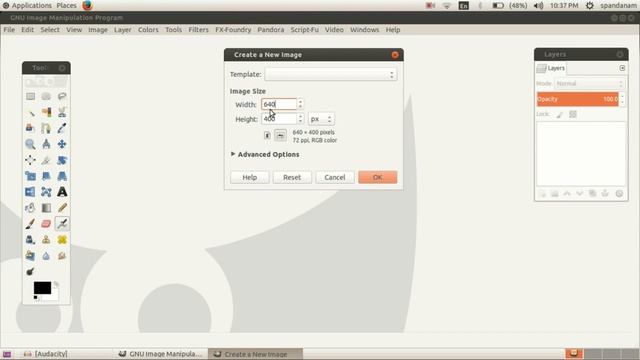Click the dialog Help button
Image resolution: width=640 pixels, height=360 pixels.
(x=249, y=177)
